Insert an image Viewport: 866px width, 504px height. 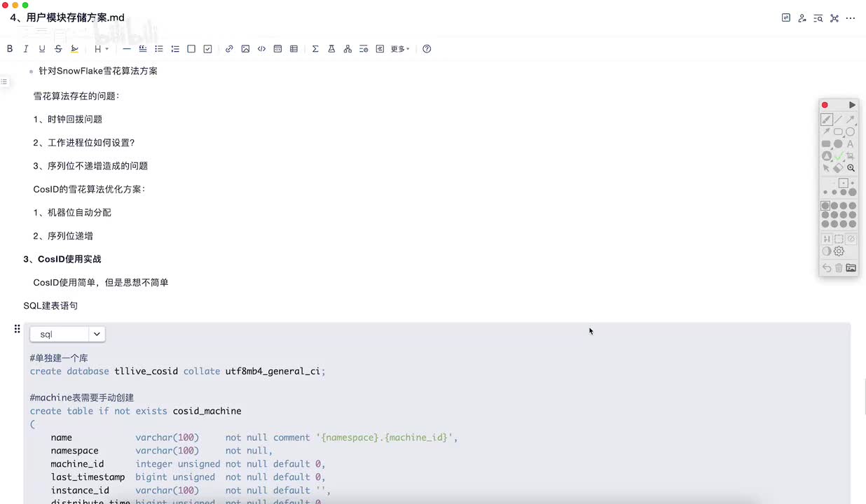(245, 49)
